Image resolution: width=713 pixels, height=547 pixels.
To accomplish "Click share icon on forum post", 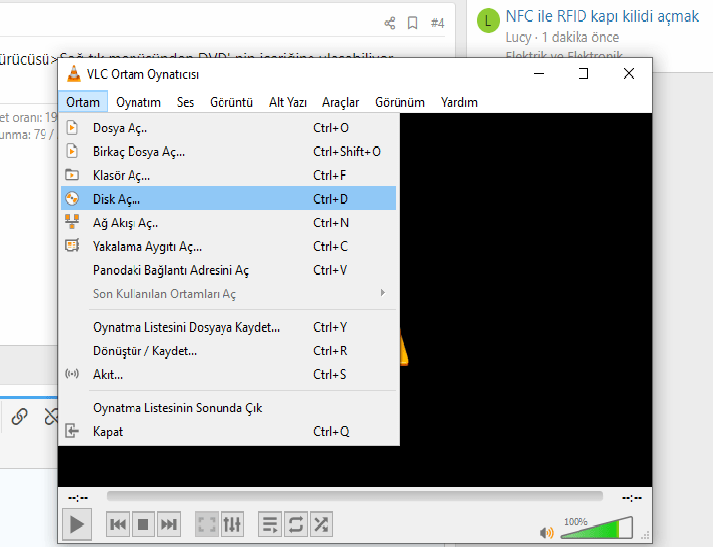I will pyautogui.click(x=390, y=23).
